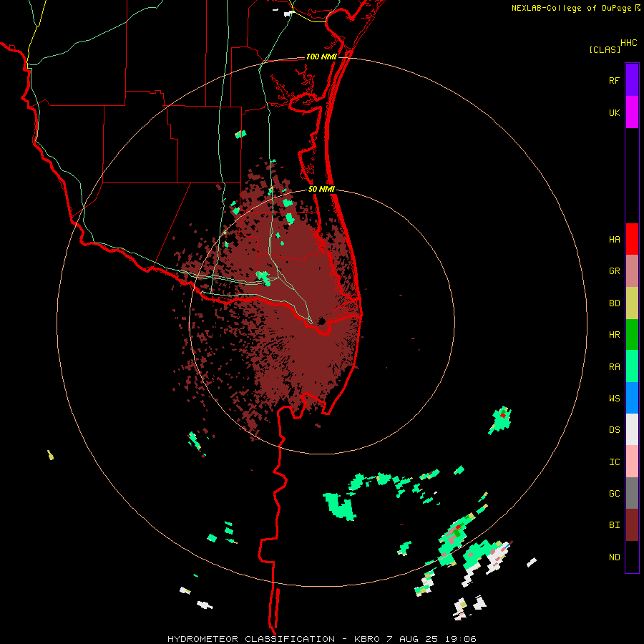Click the UK magenta legend swatch

click(632, 112)
